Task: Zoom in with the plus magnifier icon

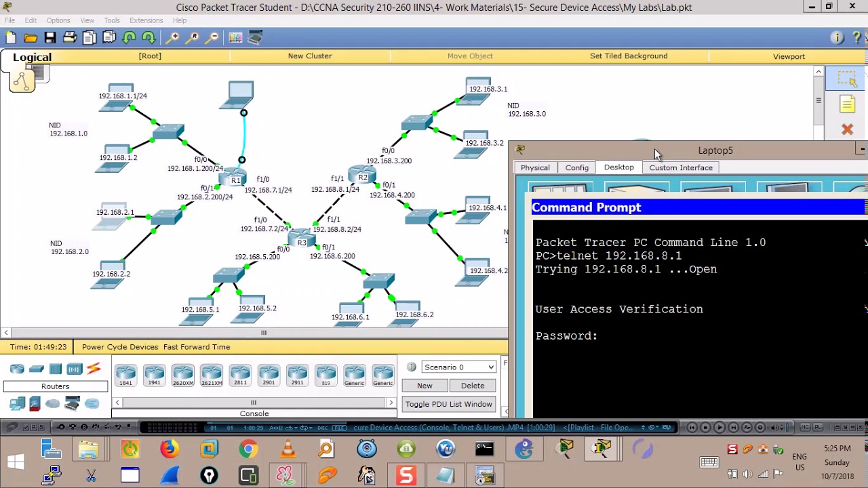Action: [x=174, y=38]
